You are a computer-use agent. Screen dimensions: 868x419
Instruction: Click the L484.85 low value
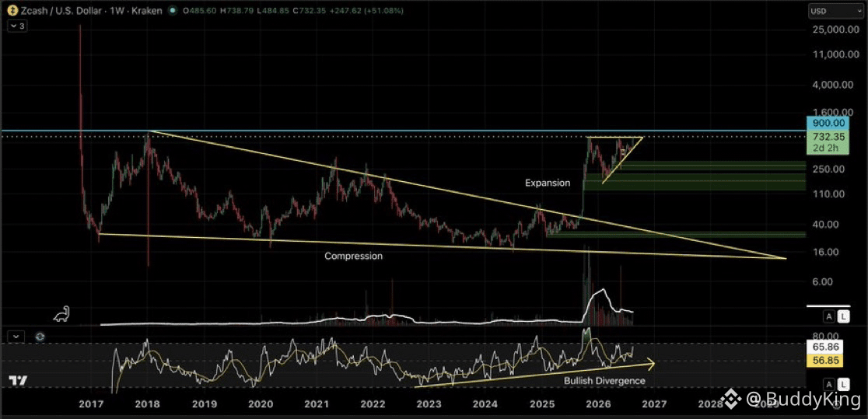click(271, 11)
